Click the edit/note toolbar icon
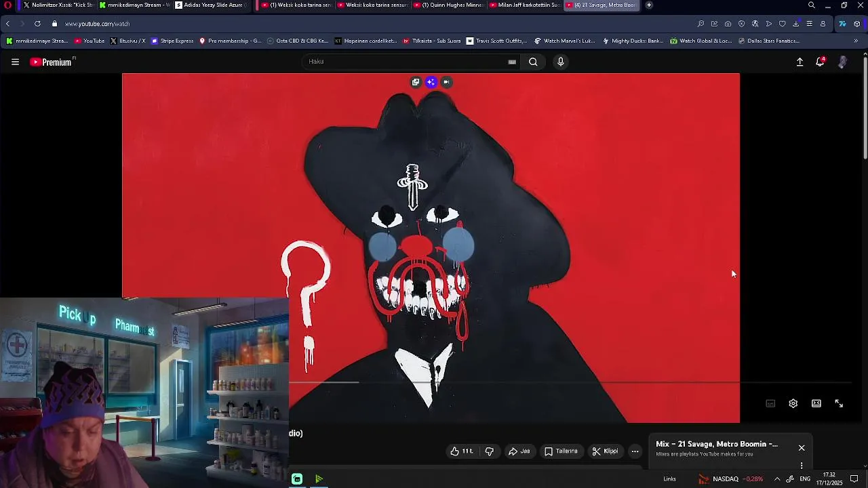 pyautogui.click(x=714, y=24)
